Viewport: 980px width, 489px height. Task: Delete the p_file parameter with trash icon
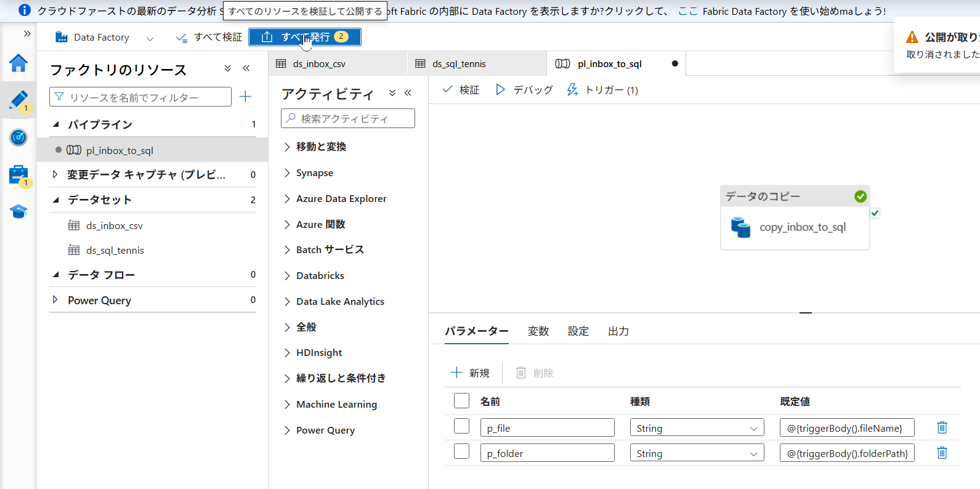pos(942,427)
